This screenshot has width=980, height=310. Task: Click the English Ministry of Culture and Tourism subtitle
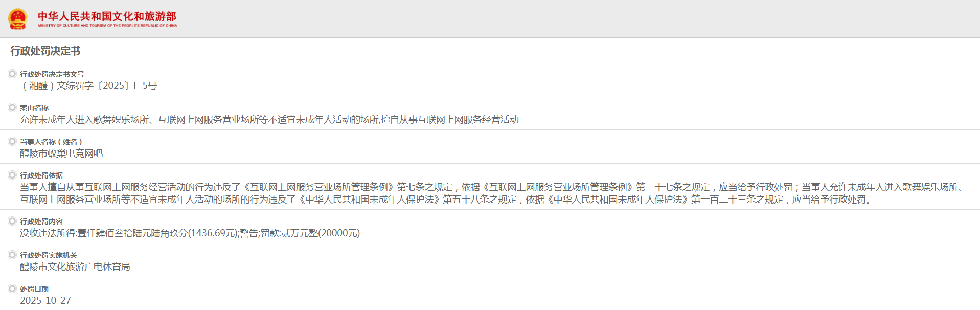[107, 26]
